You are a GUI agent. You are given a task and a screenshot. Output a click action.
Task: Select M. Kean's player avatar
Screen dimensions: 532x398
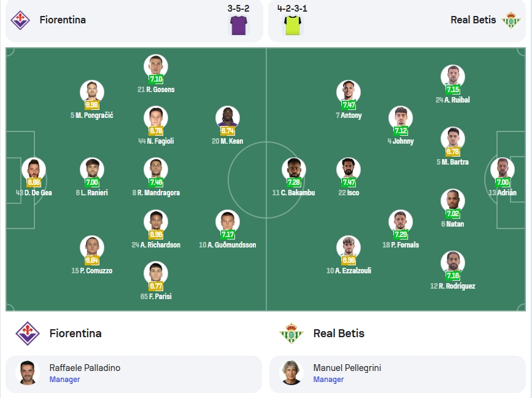[227, 118]
